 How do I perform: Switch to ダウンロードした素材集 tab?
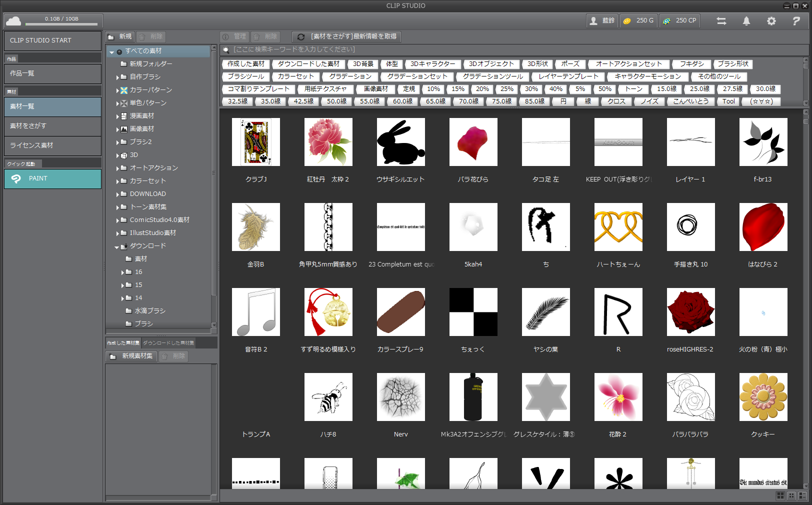168,343
